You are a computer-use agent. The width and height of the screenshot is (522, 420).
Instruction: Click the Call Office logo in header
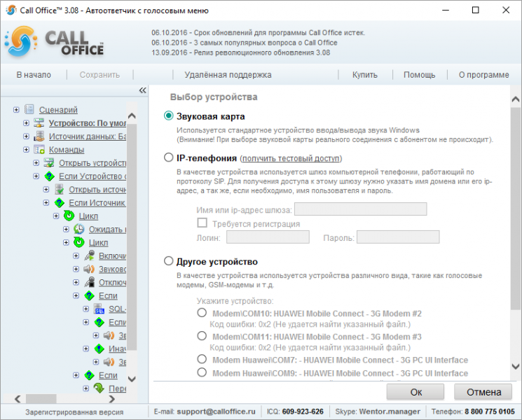pyautogui.click(x=55, y=42)
